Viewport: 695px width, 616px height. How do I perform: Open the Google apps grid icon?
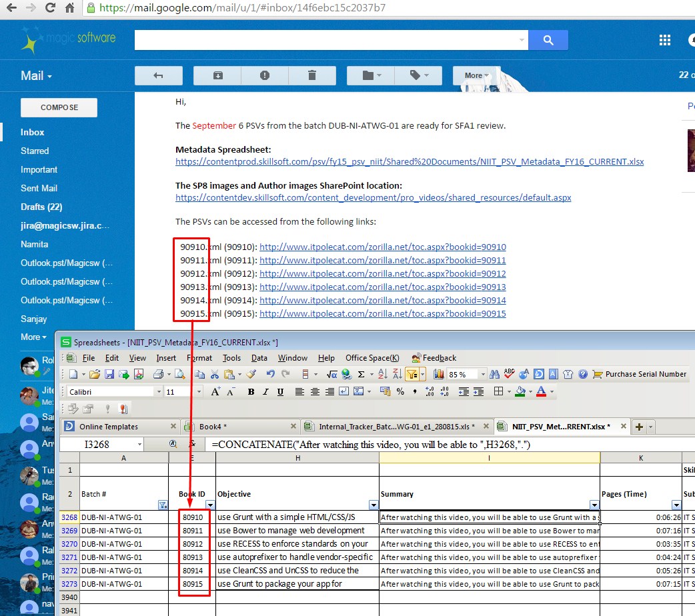point(664,40)
